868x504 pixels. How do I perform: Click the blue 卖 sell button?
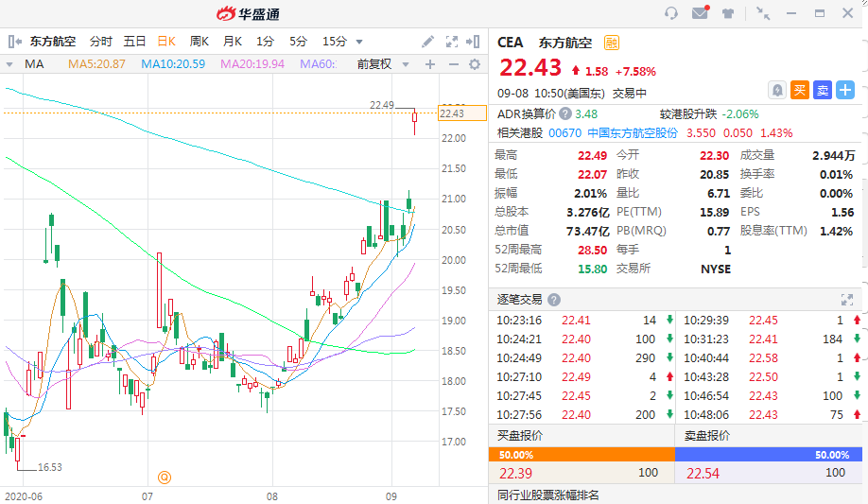[823, 90]
